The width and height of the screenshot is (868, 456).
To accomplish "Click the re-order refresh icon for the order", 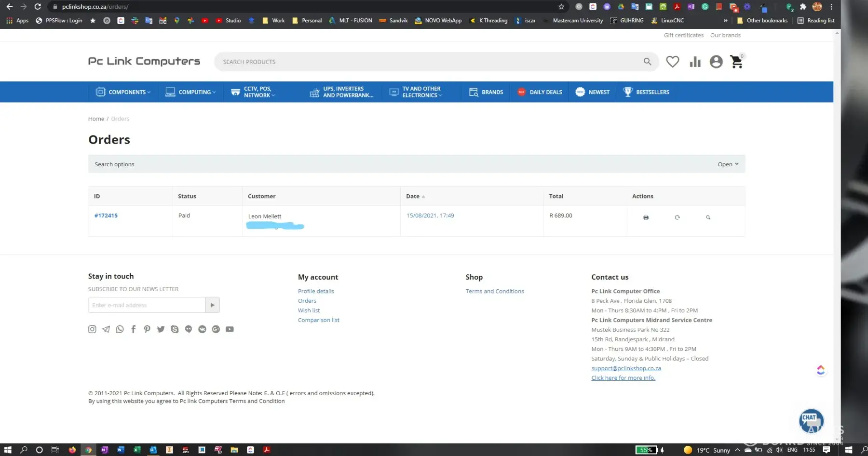I will coord(677,217).
